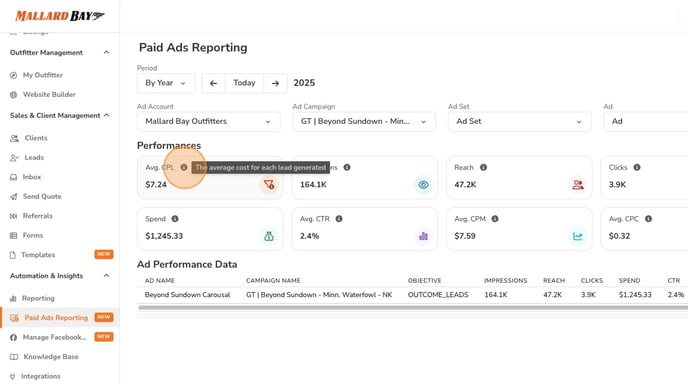Click Beyond Sundown Carousal ad name
Viewport: 688px width, 384px height.
(187, 295)
